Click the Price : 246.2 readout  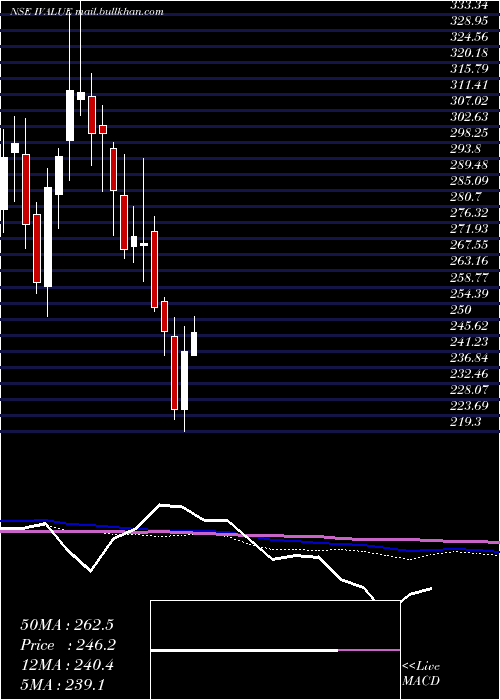tap(68, 645)
